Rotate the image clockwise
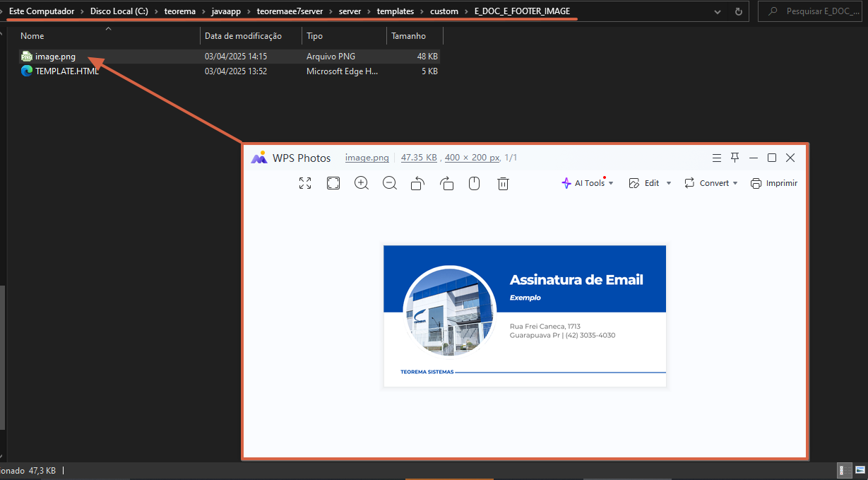 pos(446,183)
